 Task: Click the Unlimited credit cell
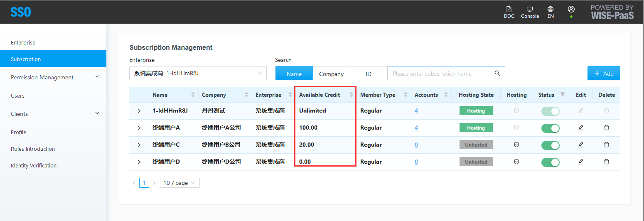pos(312,111)
